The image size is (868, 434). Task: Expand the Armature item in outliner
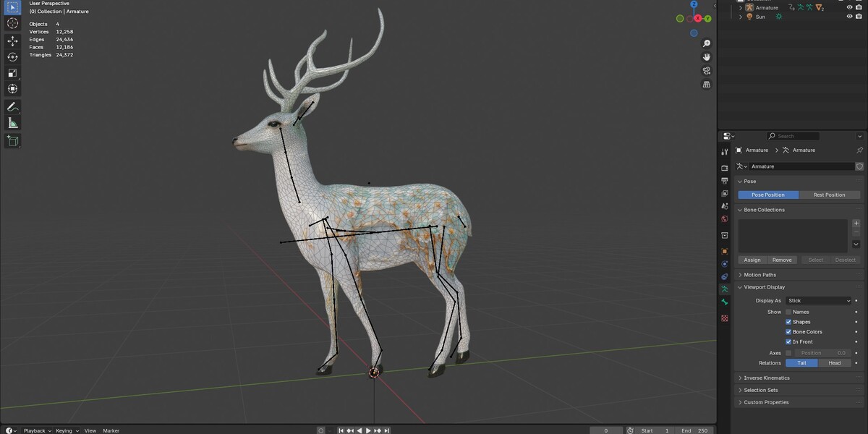[741, 8]
